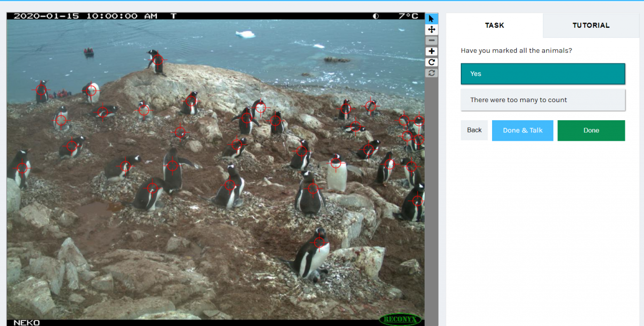Click the timestamp '2020-01-15 10:00:00 AM'
644x326 pixels.
(x=86, y=16)
